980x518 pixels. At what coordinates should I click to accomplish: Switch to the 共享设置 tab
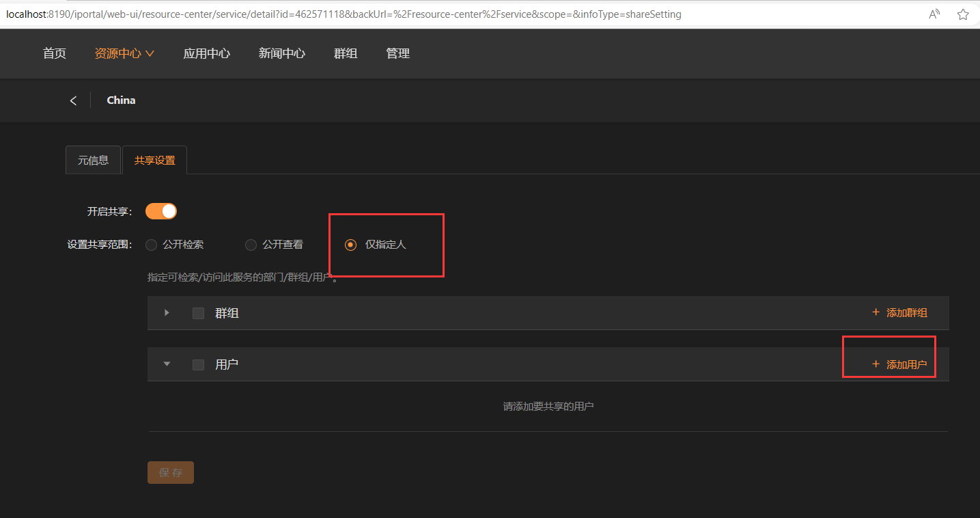(x=154, y=160)
